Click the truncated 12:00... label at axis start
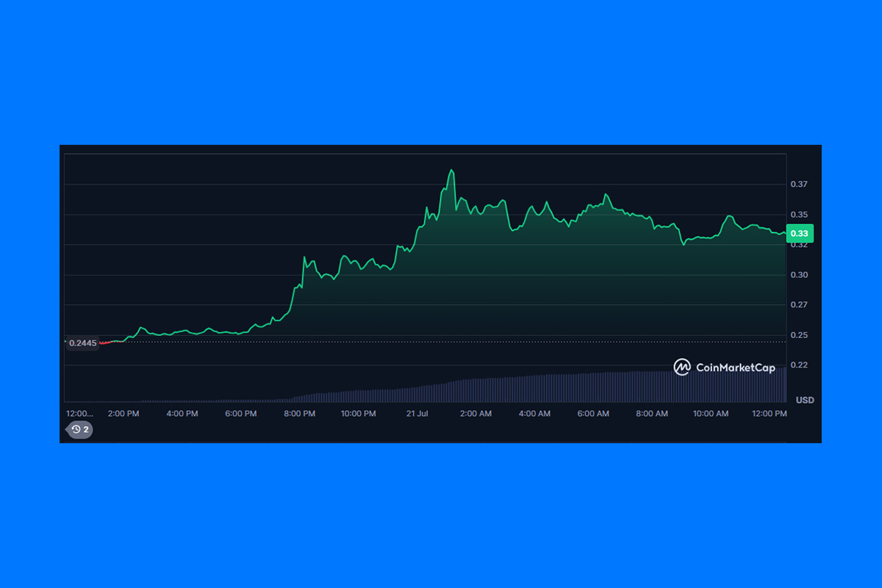The height and width of the screenshot is (588, 882). [80, 414]
